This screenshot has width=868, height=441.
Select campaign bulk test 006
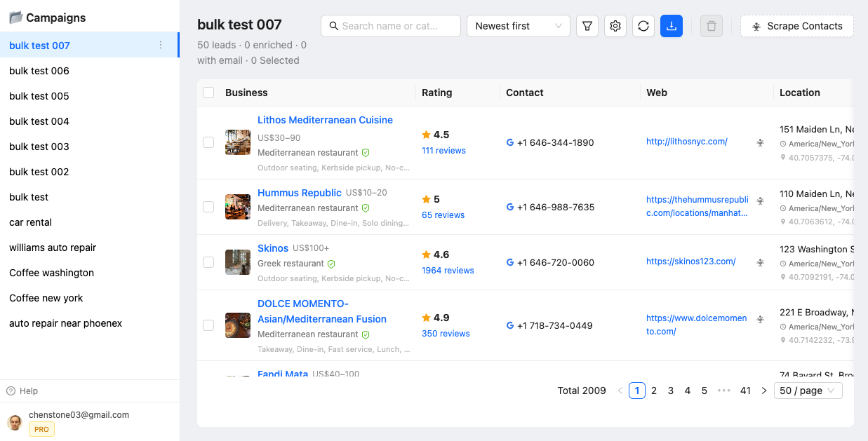(x=89, y=71)
